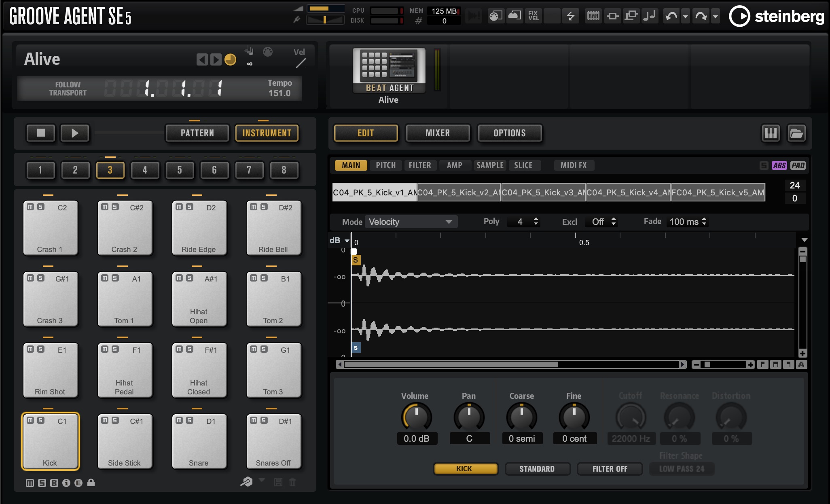Toggle the PAD edit button
The image size is (830, 504).
tap(798, 165)
